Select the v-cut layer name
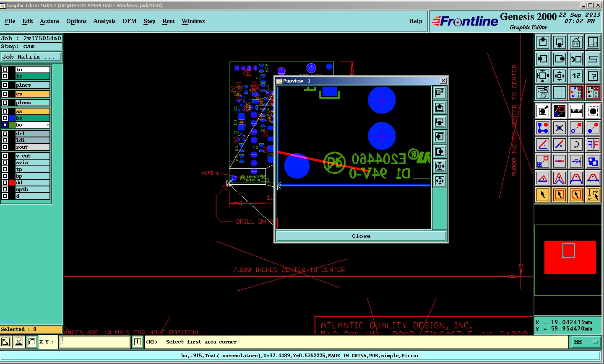The image size is (604, 364). pyautogui.click(x=32, y=156)
